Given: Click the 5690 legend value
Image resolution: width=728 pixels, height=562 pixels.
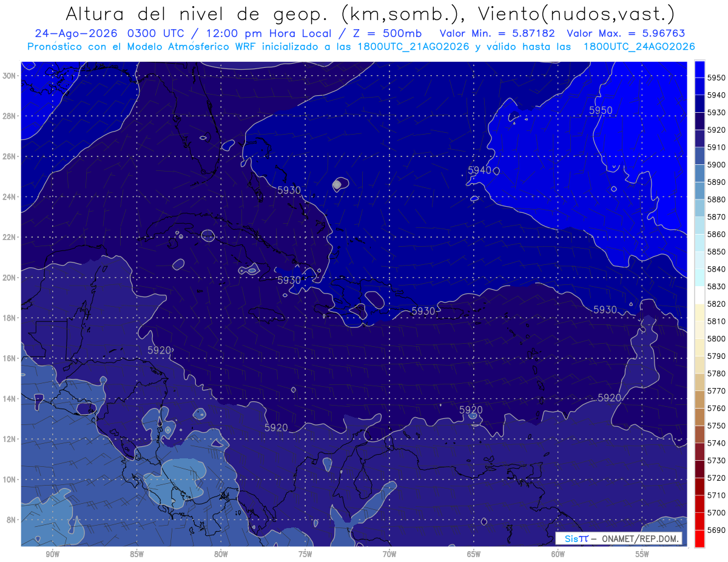Looking at the screenshot, I should (x=716, y=530).
